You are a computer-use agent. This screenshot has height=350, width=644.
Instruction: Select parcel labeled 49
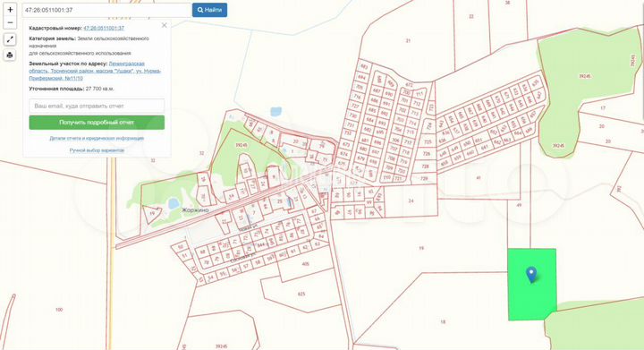pos(519,205)
